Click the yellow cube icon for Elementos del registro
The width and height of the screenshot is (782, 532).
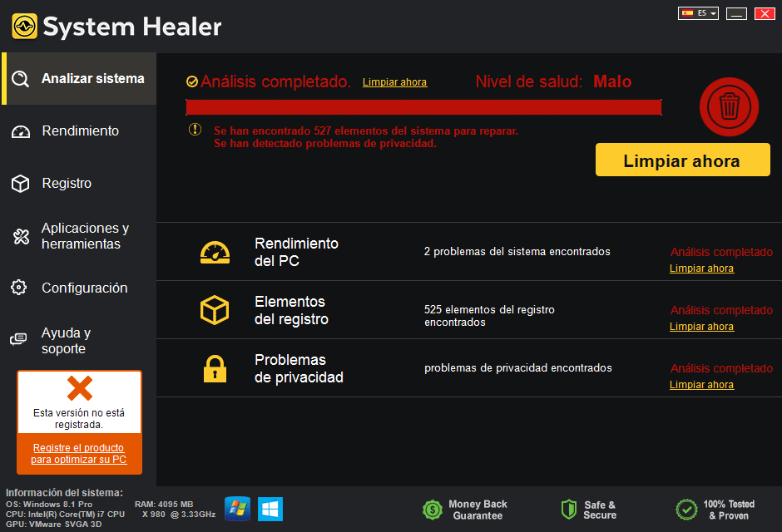coord(215,310)
